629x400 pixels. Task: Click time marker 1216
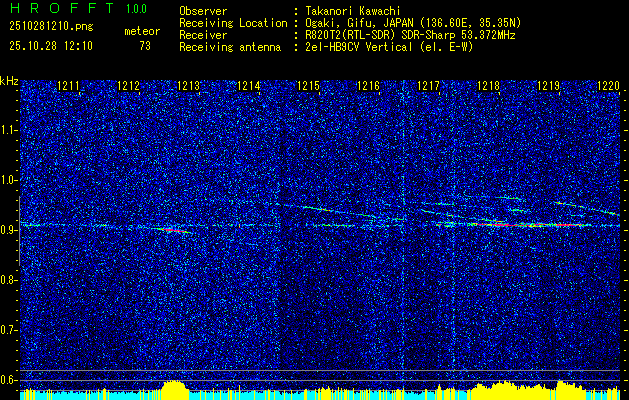(x=368, y=86)
